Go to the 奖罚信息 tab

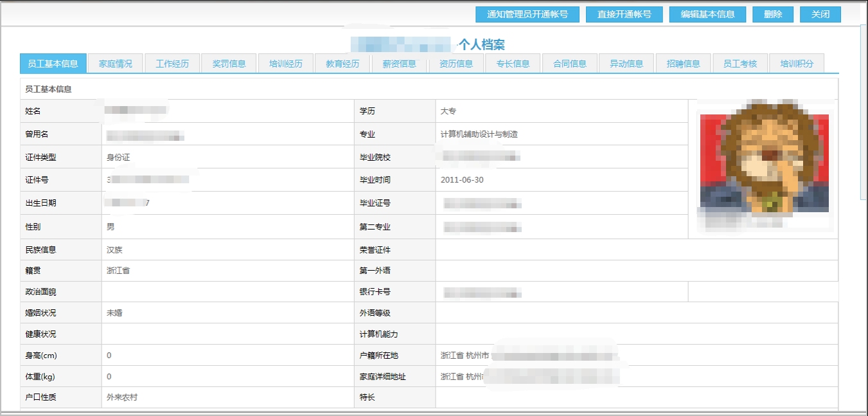tap(229, 64)
